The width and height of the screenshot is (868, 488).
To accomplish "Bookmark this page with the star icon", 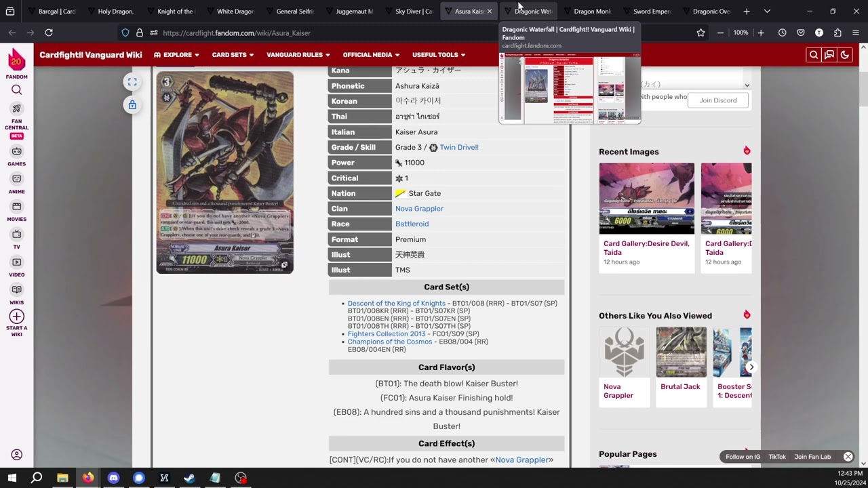I will pos(701,33).
